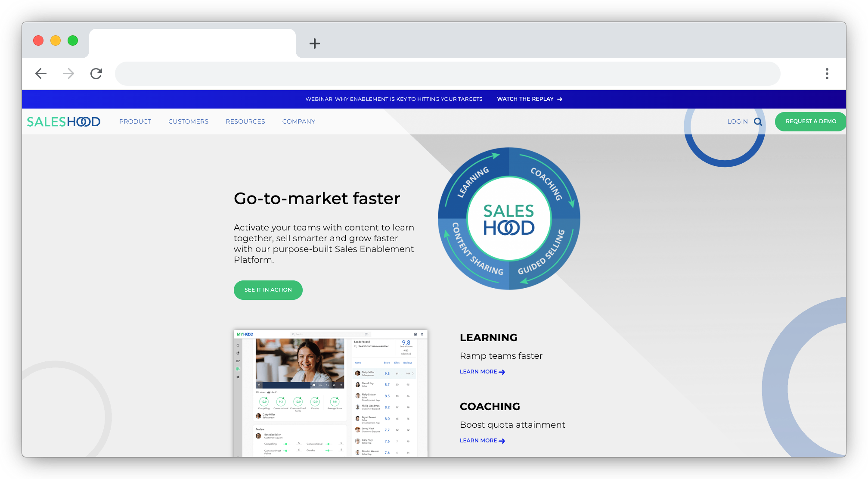
Task: Click the Request a Demo button
Action: point(810,121)
